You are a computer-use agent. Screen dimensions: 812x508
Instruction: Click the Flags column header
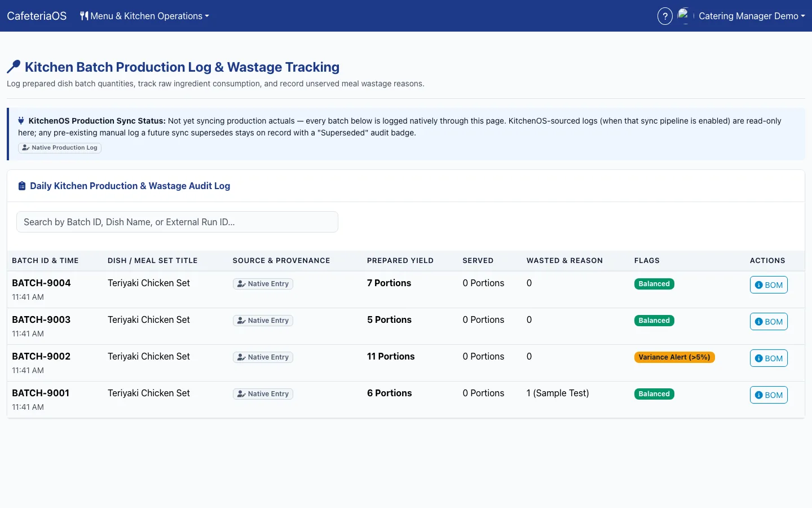click(647, 261)
